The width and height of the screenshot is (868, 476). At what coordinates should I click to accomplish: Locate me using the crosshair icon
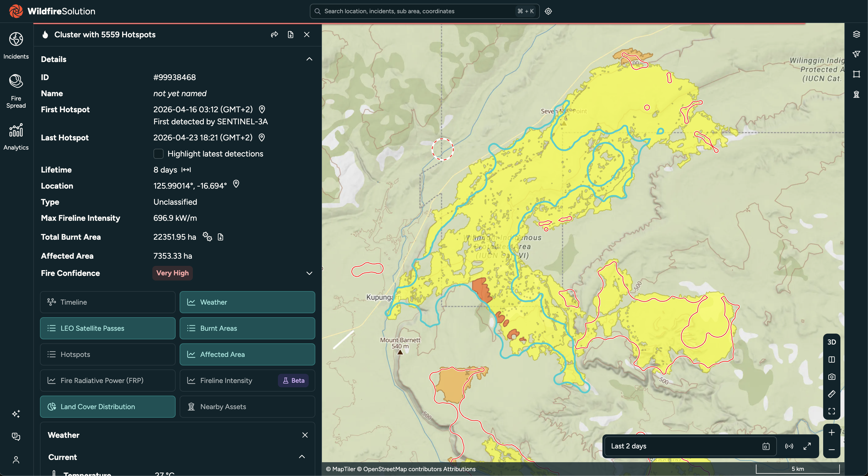click(548, 11)
